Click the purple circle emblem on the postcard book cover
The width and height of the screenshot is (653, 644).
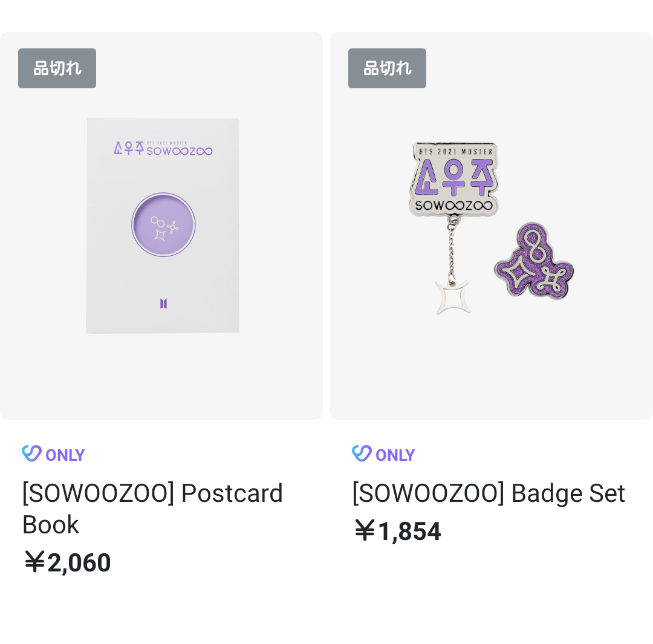coord(163,224)
